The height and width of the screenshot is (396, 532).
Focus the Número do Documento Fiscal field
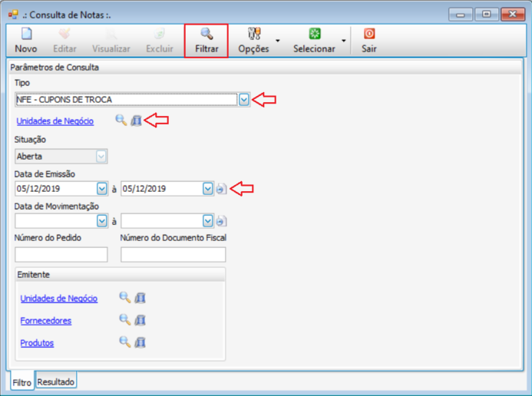coord(173,255)
